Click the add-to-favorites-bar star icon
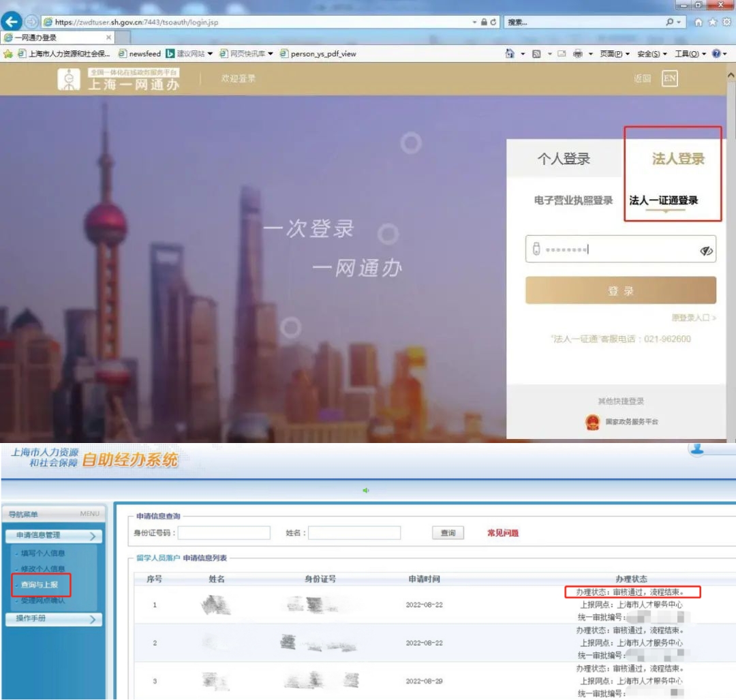Viewport: 736px width, 700px height. [8, 54]
